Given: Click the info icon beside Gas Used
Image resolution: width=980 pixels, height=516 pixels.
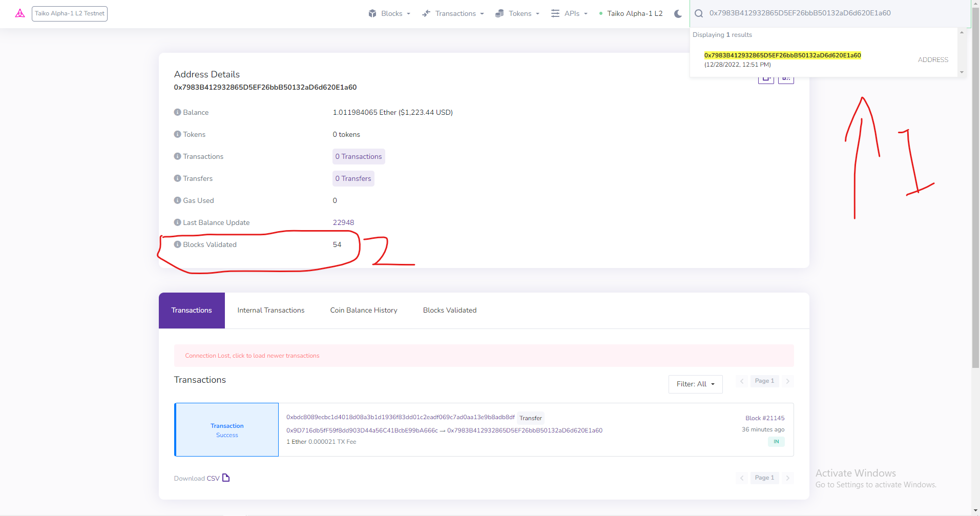Looking at the screenshot, I should pos(177,200).
